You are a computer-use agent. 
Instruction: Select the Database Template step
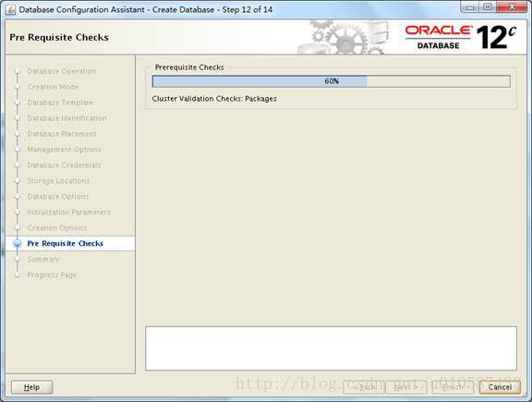pos(60,103)
